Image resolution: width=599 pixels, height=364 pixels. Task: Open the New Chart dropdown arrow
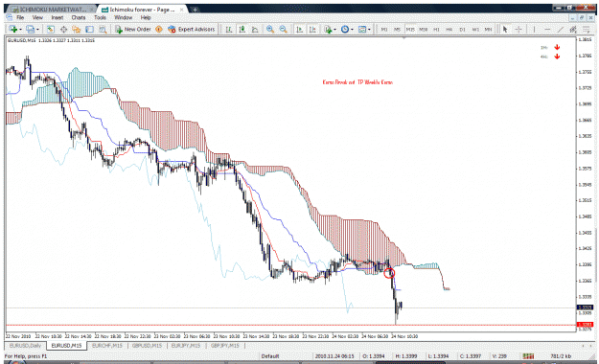point(20,30)
